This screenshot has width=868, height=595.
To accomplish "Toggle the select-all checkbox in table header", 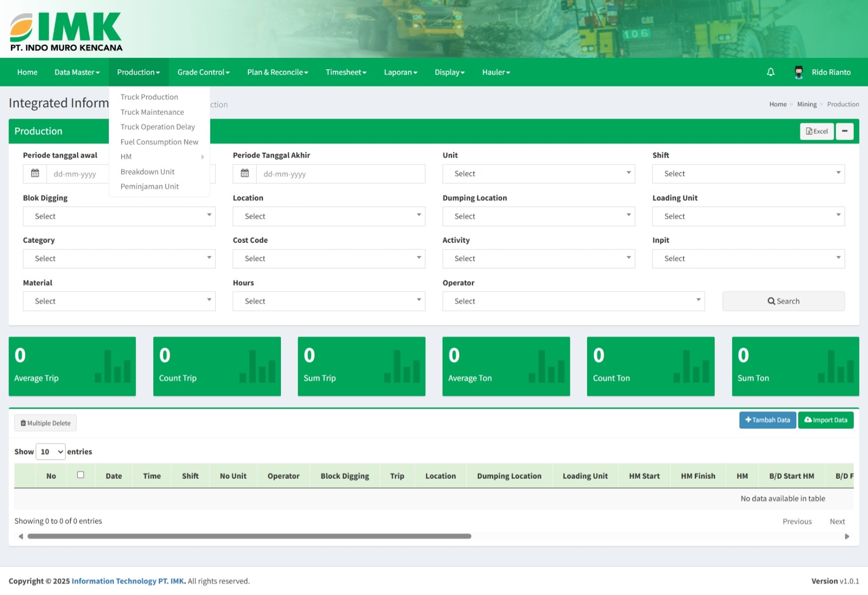I will [x=81, y=475].
